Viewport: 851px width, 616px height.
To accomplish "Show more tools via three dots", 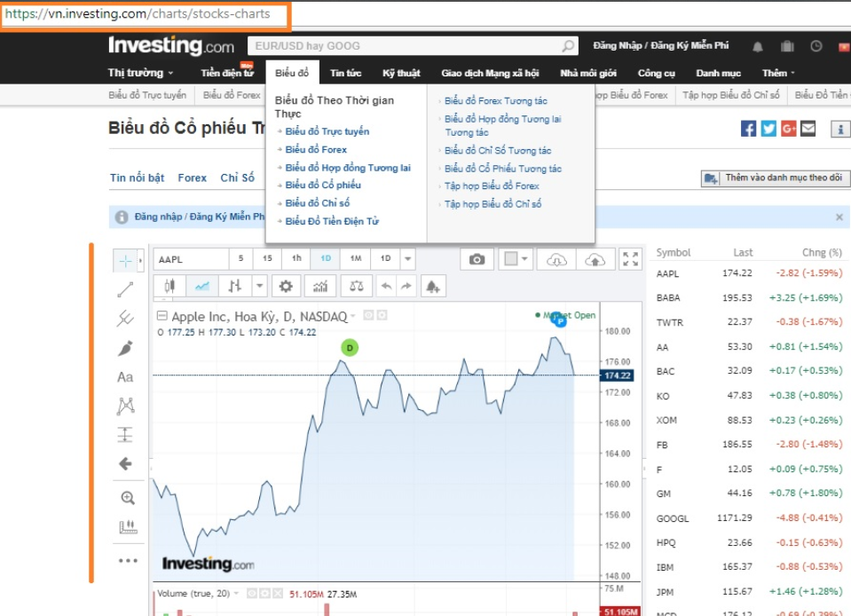I will coord(128,561).
